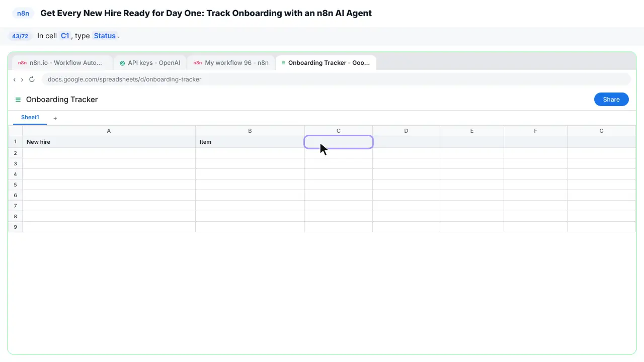Select row 8 header

tap(15, 216)
